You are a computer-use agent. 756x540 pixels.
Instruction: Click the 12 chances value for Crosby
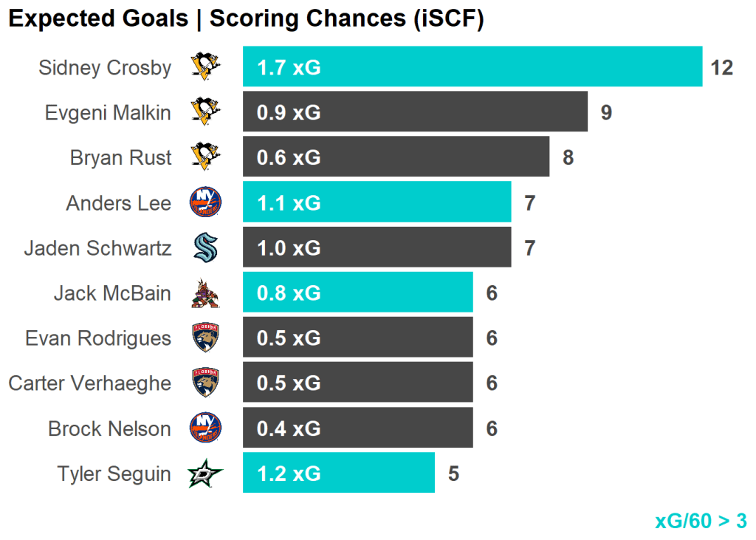click(x=721, y=68)
